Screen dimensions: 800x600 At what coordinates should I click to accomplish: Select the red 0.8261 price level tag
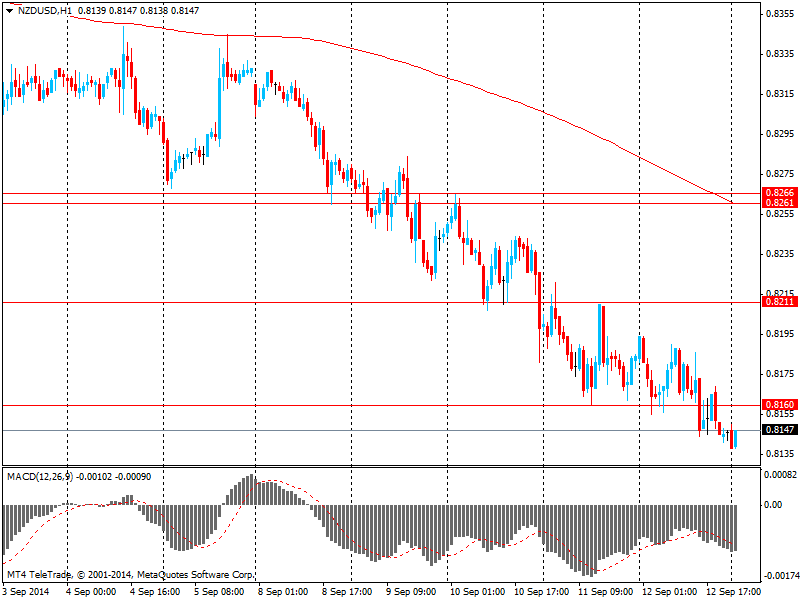point(779,203)
